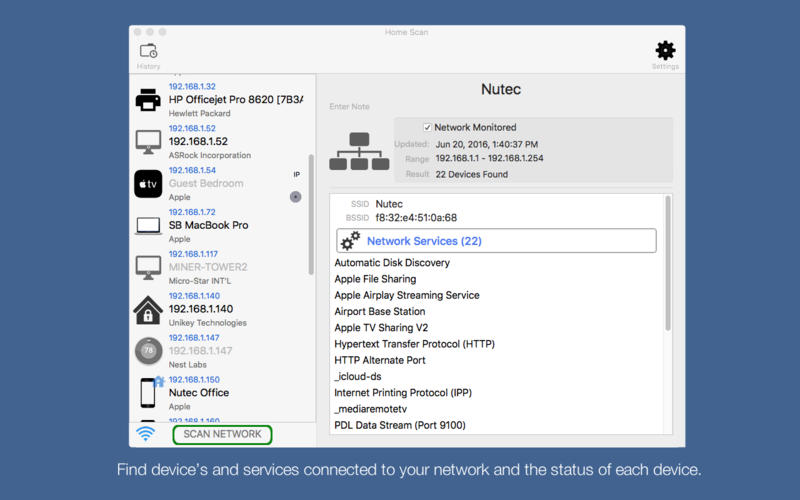The width and height of the screenshot is (800, 500).
Task: Select the house lock icon for 192.168.1.140
Action: coord(148,310)
